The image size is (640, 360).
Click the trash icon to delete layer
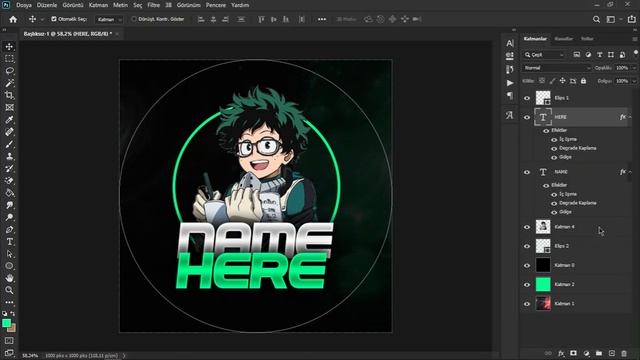point(624,353)
